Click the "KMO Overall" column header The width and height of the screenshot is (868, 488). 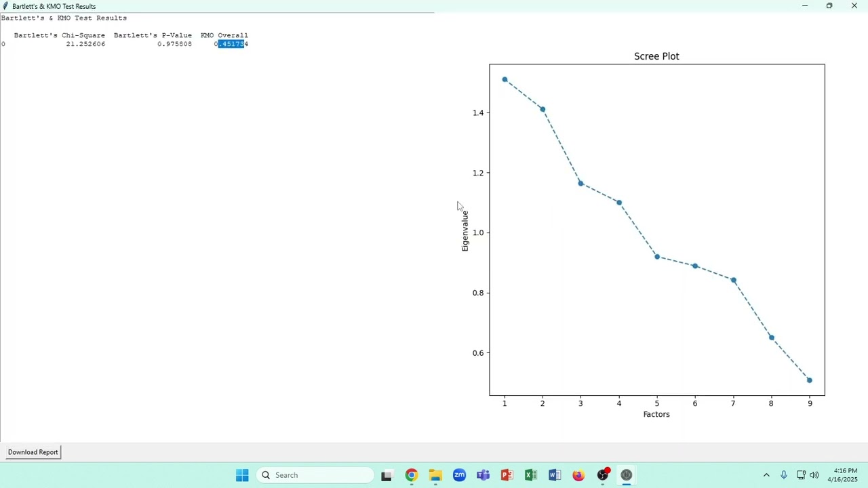(224, 35)
